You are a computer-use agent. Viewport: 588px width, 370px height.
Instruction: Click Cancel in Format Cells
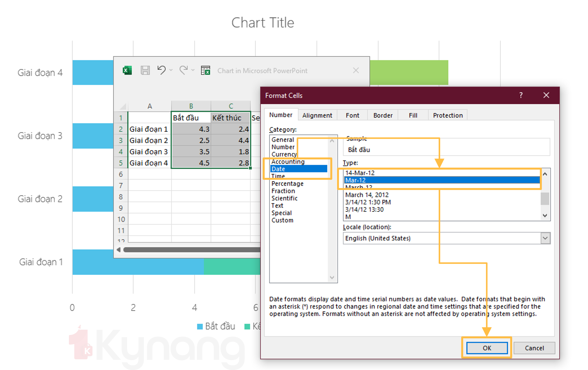pyautogui.click(x=534, y=348)
